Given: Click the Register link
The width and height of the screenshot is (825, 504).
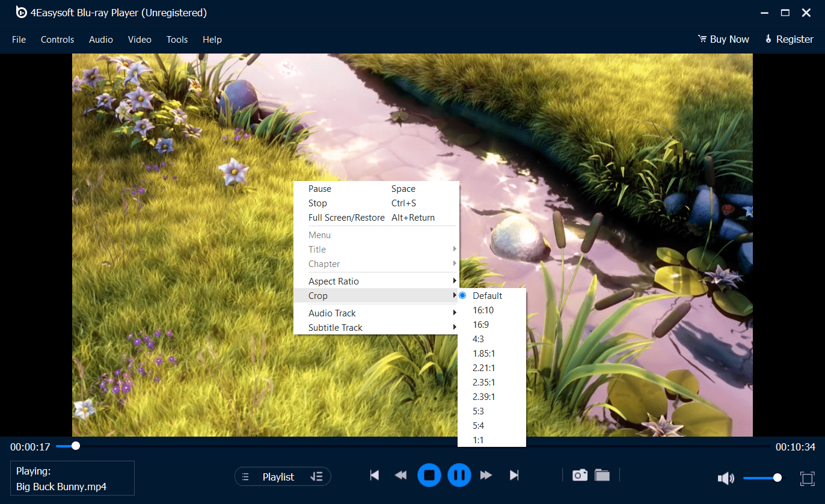Looking at the screenshot, I should click(794, 39).
